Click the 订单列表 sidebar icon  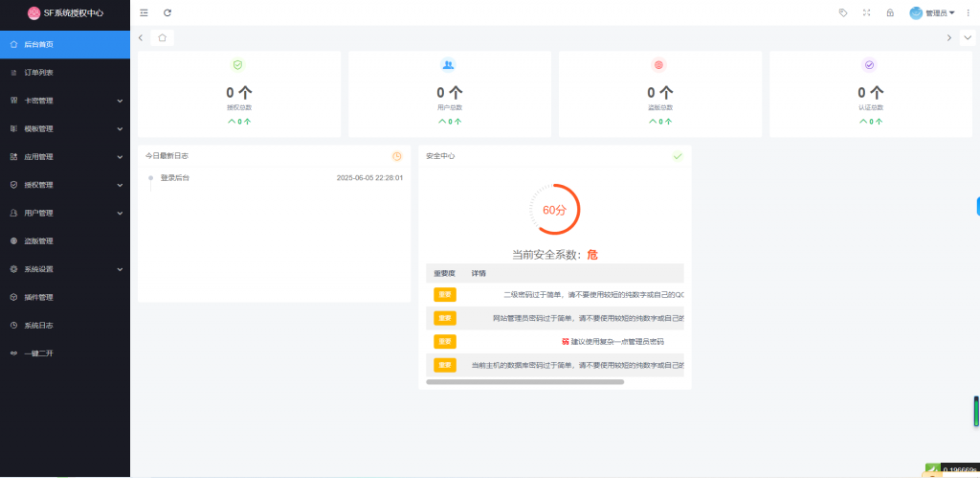[x=13, y=73]
